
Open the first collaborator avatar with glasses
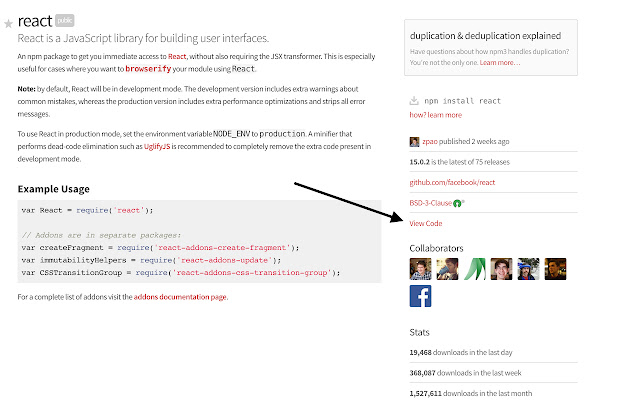(420, 269)
